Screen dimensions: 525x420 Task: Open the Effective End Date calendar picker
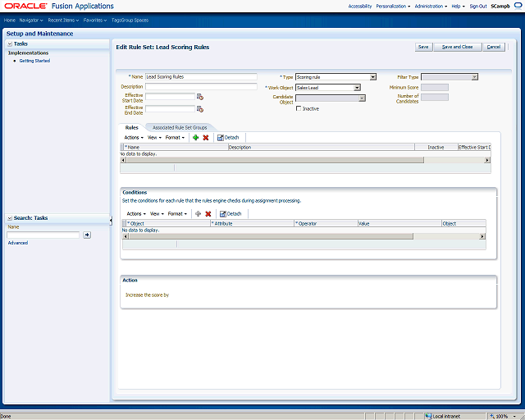pos(200,109)
